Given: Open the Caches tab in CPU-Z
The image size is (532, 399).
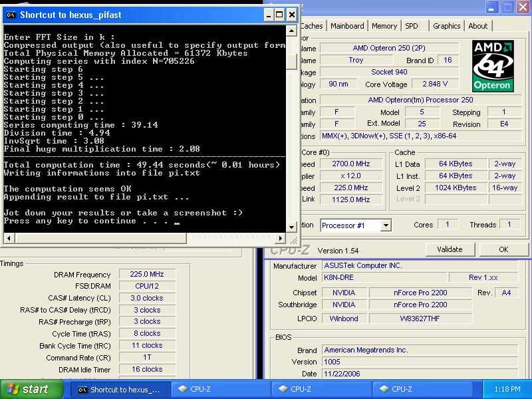Looking at the screenshot, I should click(311, 26).
